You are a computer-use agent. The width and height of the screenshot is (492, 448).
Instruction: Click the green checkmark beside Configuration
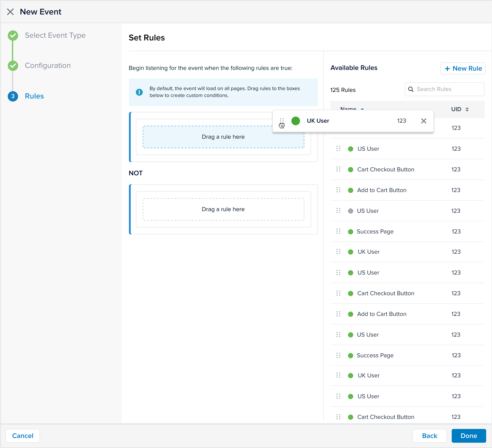[x=13, y=66]
